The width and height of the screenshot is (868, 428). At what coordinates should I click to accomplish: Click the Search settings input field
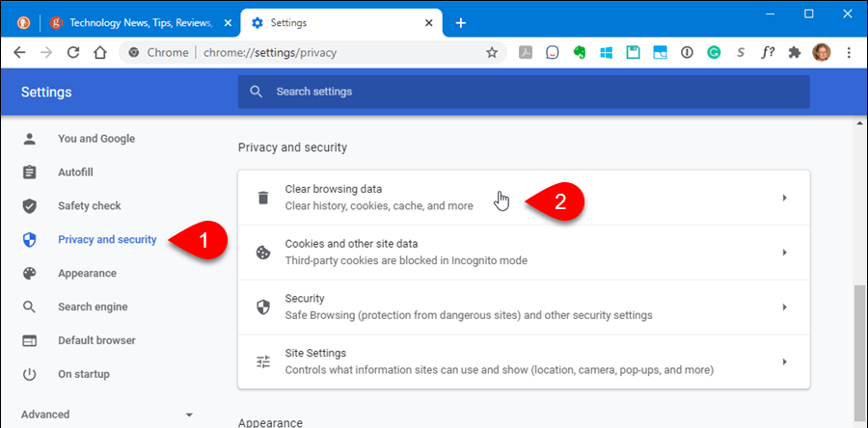click(524, 92)
